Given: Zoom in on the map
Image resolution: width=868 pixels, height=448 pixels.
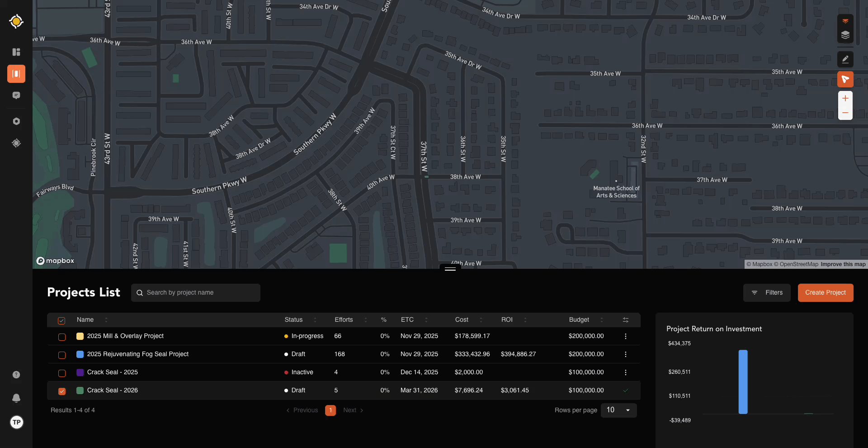Looking at the screenshot, I should pos(845,98).
